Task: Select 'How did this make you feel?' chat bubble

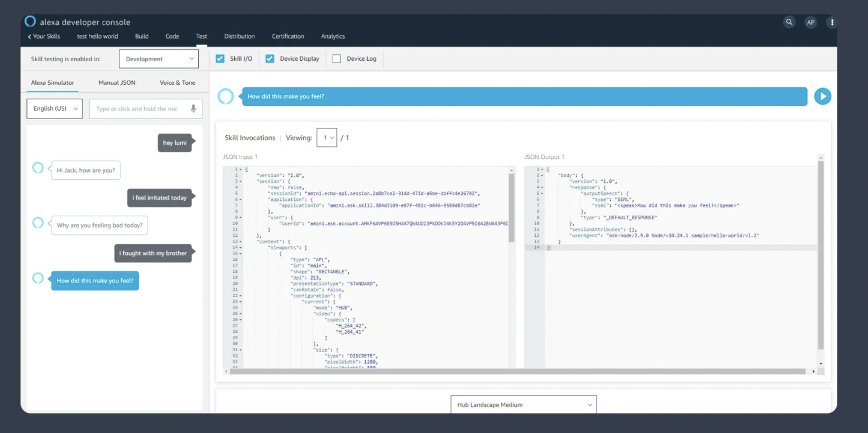Action: (95, 281)
